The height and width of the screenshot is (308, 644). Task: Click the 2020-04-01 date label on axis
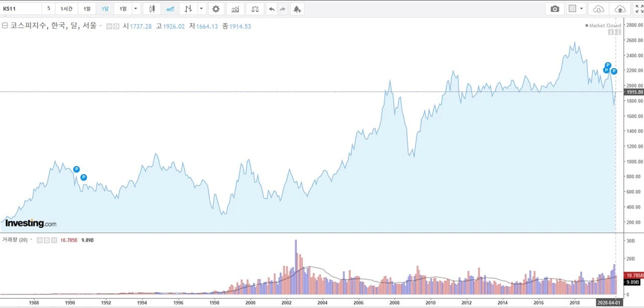609,303
